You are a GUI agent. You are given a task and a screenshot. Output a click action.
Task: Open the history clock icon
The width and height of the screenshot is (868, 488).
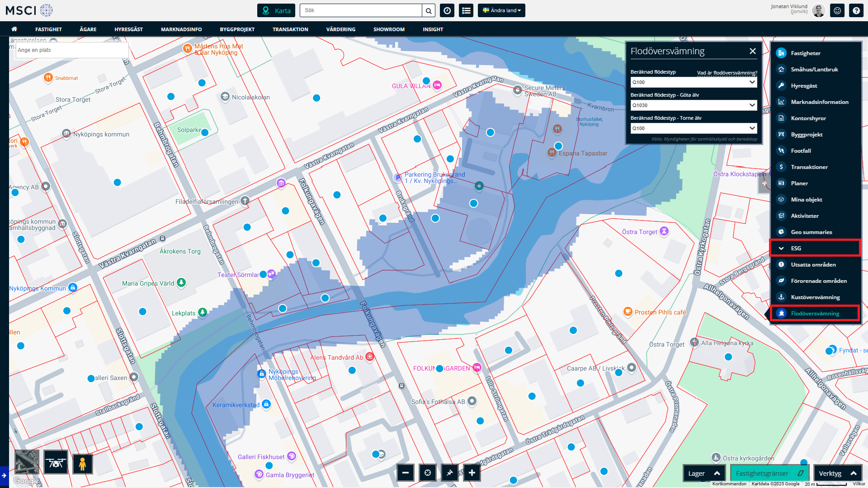coord(447,10)
